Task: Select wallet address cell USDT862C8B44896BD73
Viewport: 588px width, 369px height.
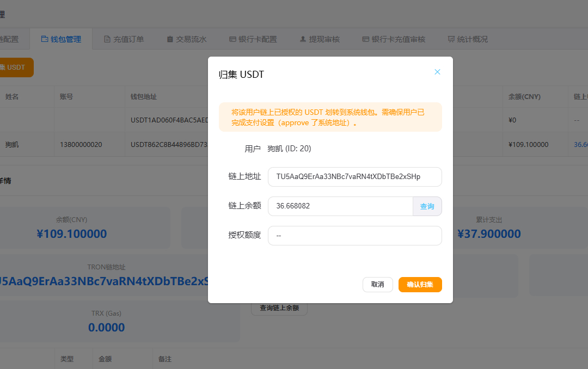Action: tap(169, 144)
